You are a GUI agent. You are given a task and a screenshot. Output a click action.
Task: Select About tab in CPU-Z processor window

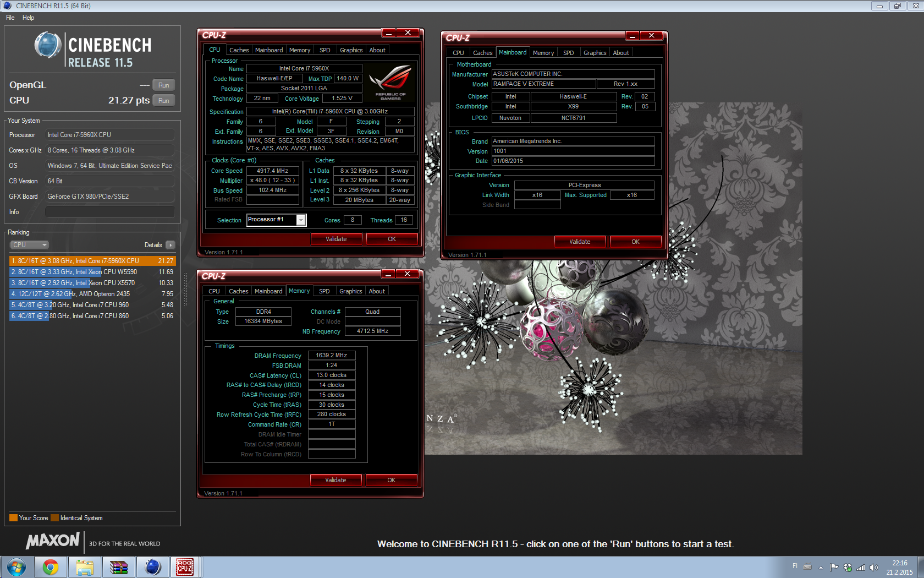coord(377,50)
